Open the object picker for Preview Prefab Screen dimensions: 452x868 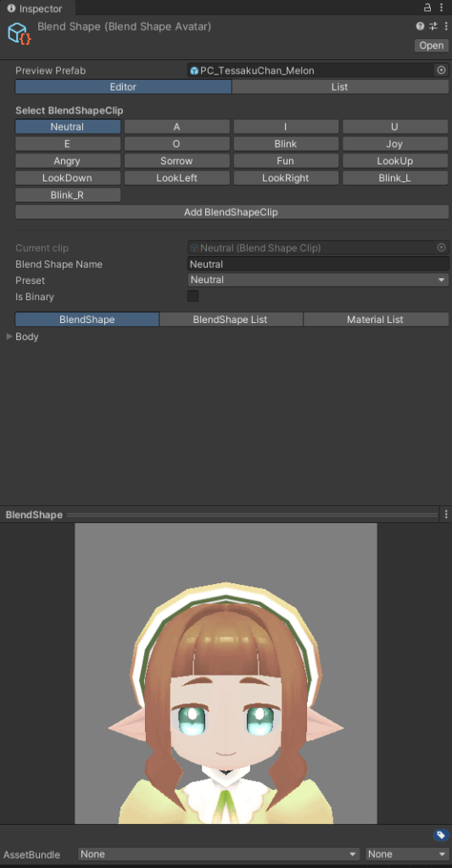click(x=442, y=70)
